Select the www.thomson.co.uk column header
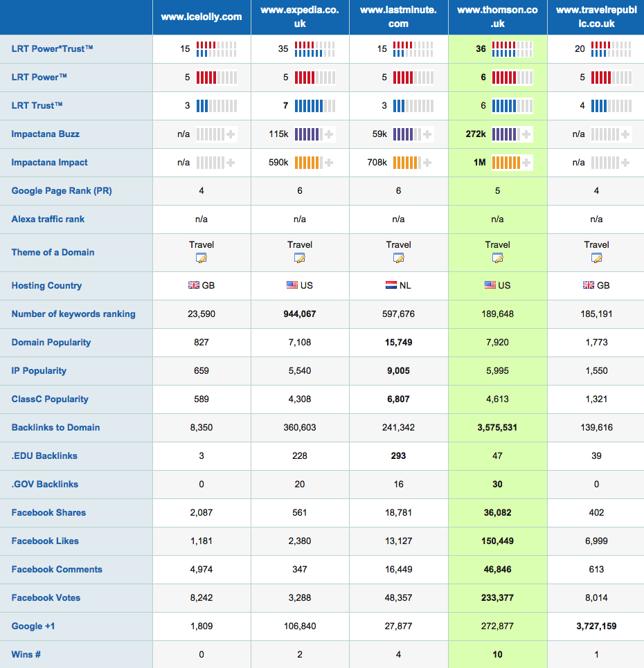Viewport: 644px width, 668px height. point(497,17)
